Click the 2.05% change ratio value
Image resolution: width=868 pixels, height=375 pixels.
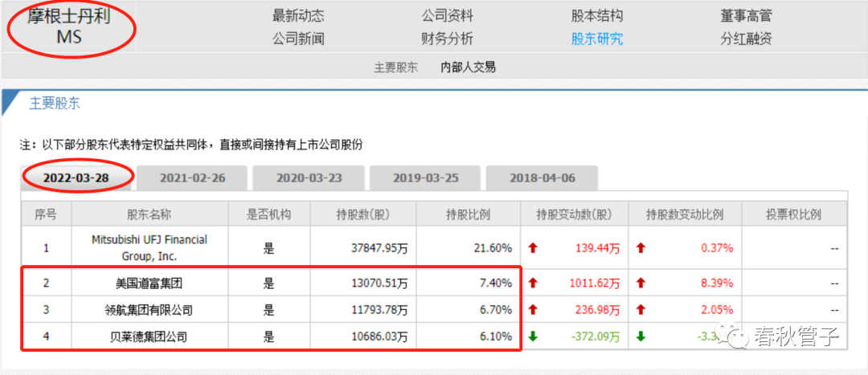tap(717, 310)
